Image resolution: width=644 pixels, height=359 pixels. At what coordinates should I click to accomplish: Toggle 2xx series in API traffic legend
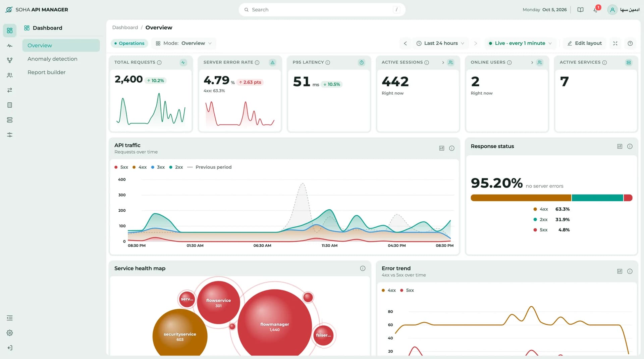click(176, 167)
